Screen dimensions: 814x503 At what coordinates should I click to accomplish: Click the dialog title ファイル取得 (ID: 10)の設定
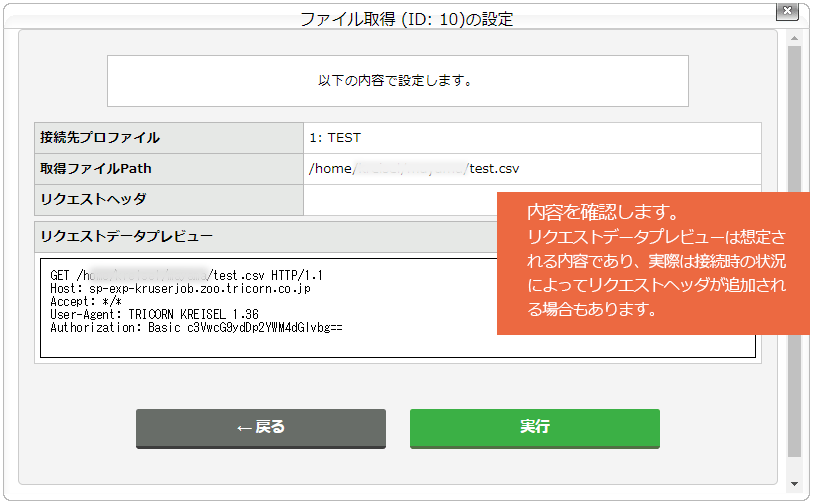coord(406,19)
